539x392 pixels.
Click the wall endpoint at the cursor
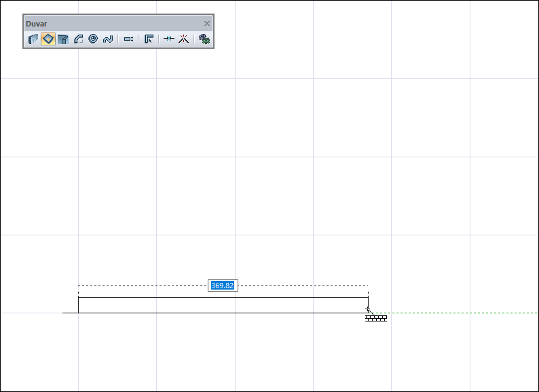tap(368, 310)
